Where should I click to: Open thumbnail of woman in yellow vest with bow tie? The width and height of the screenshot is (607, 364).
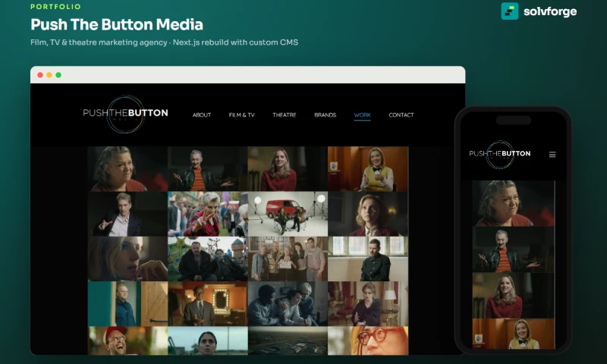(368, 169)
